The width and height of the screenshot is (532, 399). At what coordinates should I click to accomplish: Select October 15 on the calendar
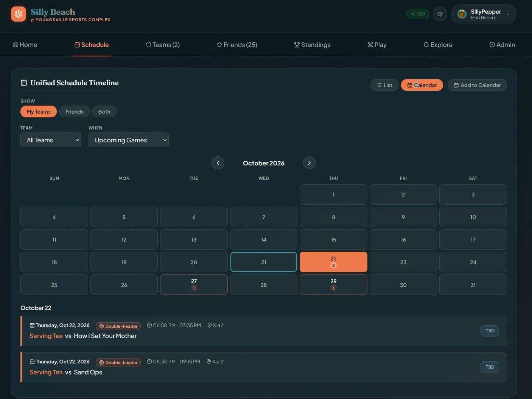click(333, 240)
